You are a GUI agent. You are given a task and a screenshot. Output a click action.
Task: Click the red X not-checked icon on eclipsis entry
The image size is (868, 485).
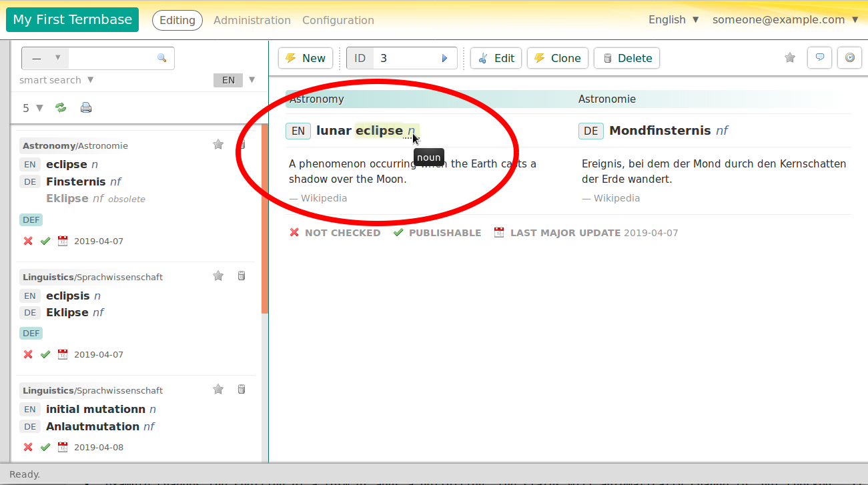[x=28, y=354]
